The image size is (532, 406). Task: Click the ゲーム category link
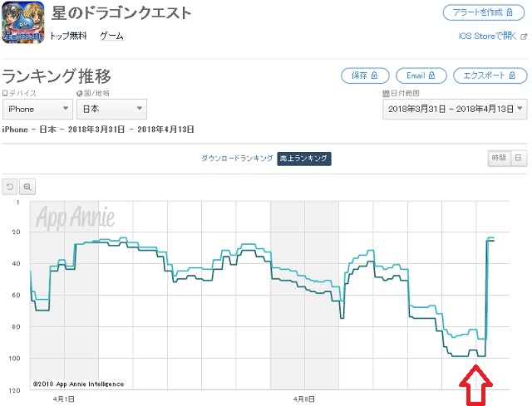point(112,36)
